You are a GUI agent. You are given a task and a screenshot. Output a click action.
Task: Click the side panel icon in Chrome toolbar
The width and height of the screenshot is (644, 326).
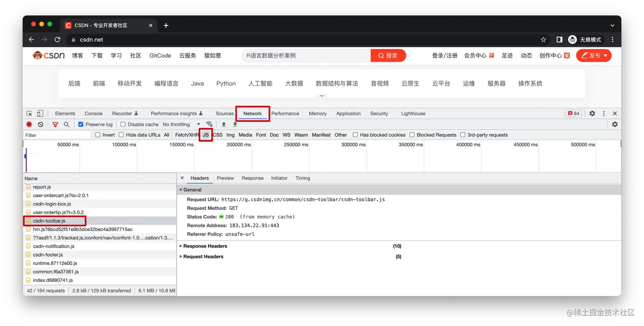(x=559, y=40)
